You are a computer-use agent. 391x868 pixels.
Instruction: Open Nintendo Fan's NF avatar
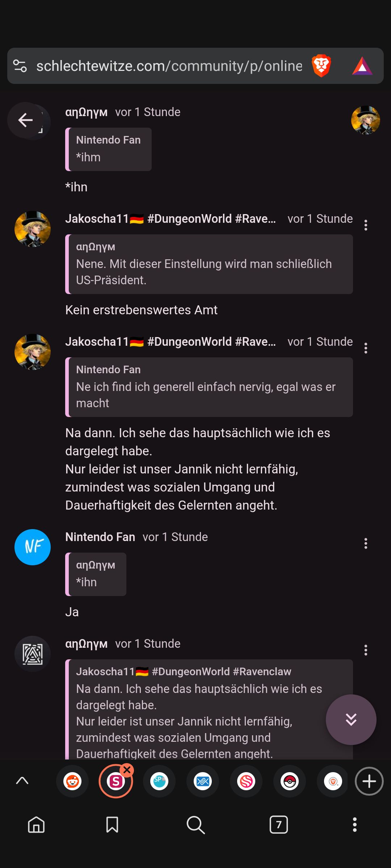pos(33,547)
